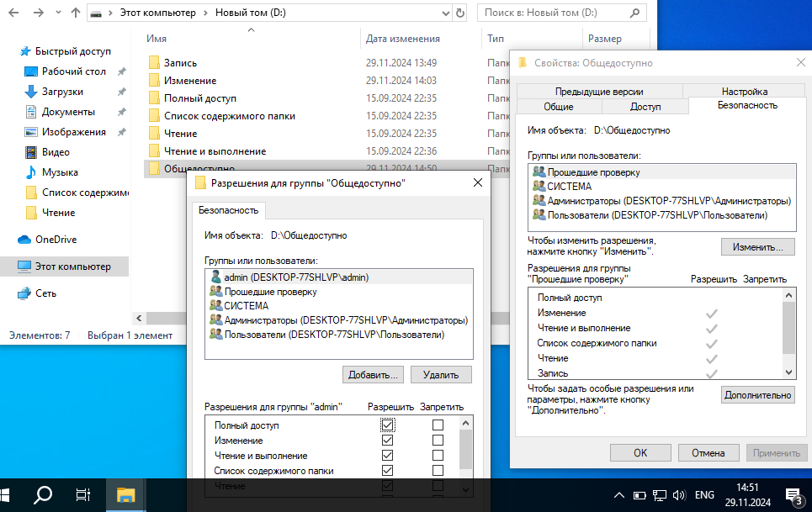Click the Back arrow in Explorer
The image size is (812, 512).
point(14,13)
